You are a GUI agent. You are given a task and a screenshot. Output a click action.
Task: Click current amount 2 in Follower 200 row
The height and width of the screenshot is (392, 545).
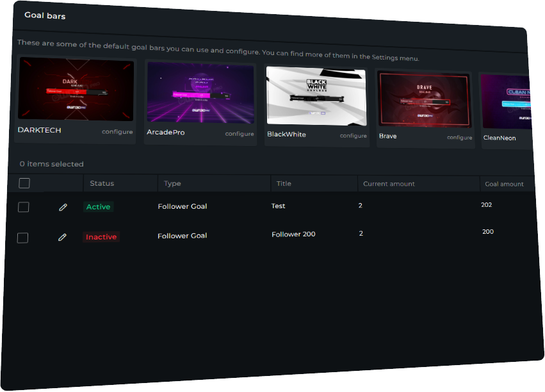[361, 233]
